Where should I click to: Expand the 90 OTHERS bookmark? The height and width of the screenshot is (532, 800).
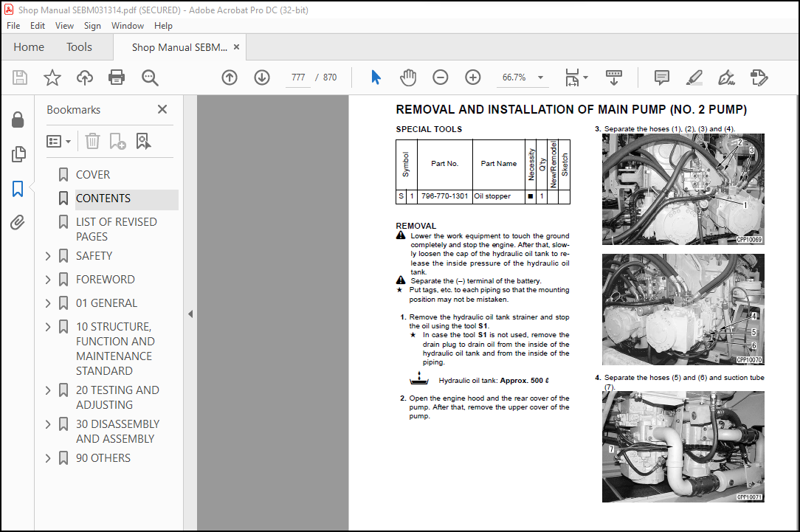coord(48,458)
